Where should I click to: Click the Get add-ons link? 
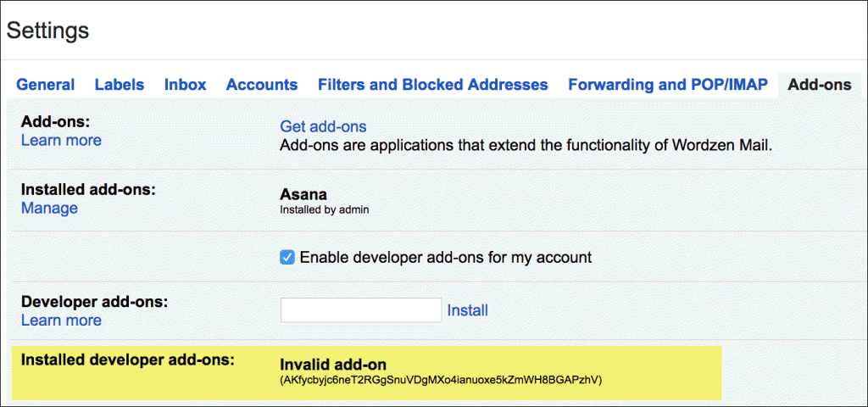coord(323,126)
